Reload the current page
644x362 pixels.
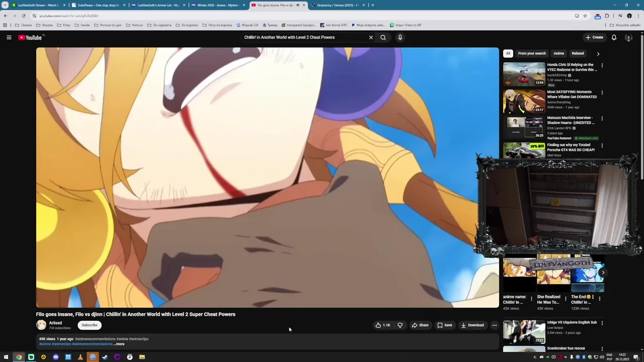(23, 16)
